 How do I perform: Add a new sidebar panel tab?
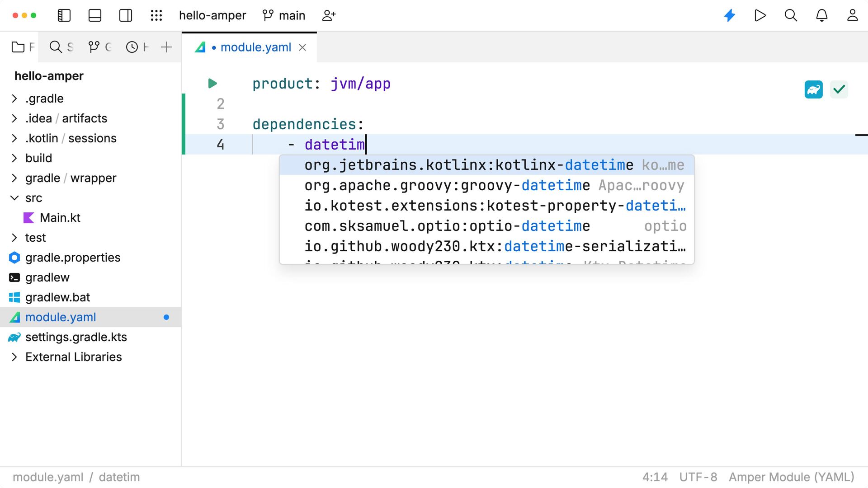point(166,47)
